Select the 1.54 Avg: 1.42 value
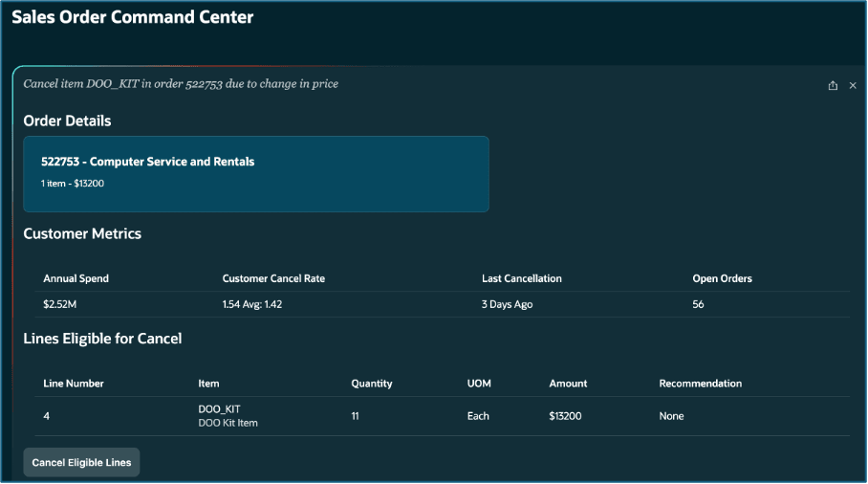 pos(251,304)
